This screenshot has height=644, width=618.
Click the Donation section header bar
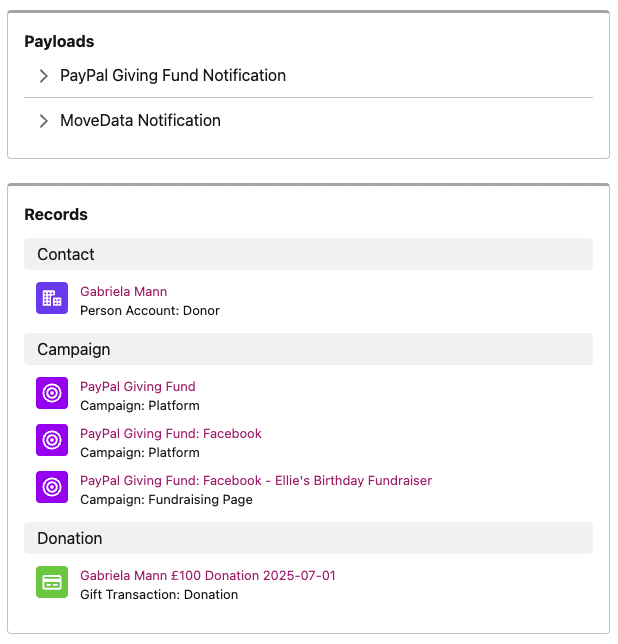(308, 538)
